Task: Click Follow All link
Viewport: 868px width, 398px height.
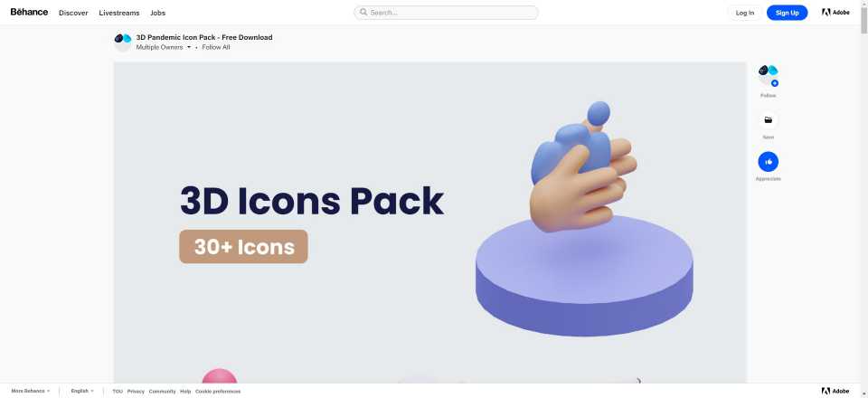Action: [x=216, y=47]
